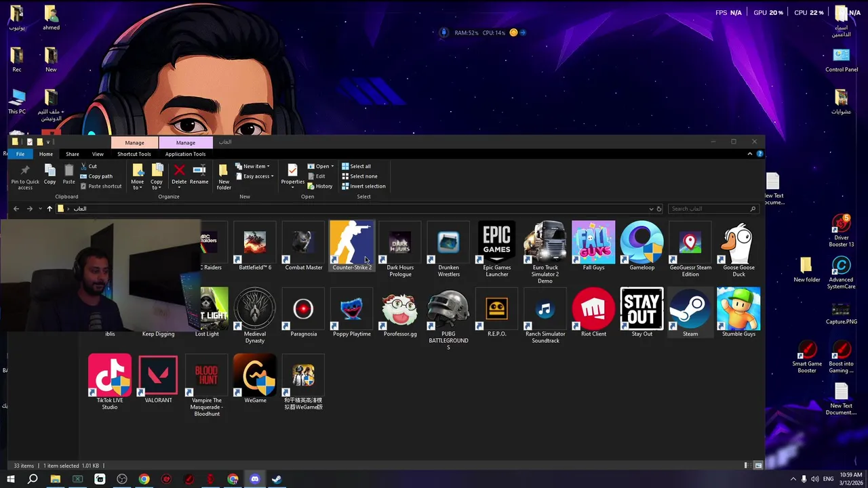Screen dimensions: 868x488
Task: Select the Combat Master icon
Action: click(x=303, y=246)
